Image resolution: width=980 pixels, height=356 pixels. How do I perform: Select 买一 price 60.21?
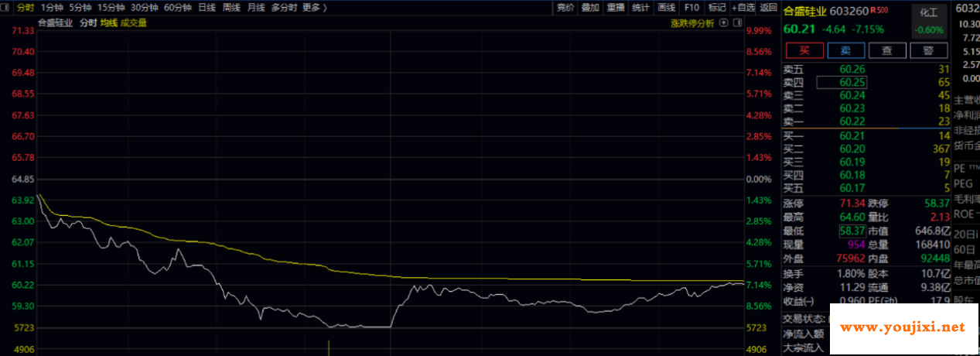click(852, 135)
